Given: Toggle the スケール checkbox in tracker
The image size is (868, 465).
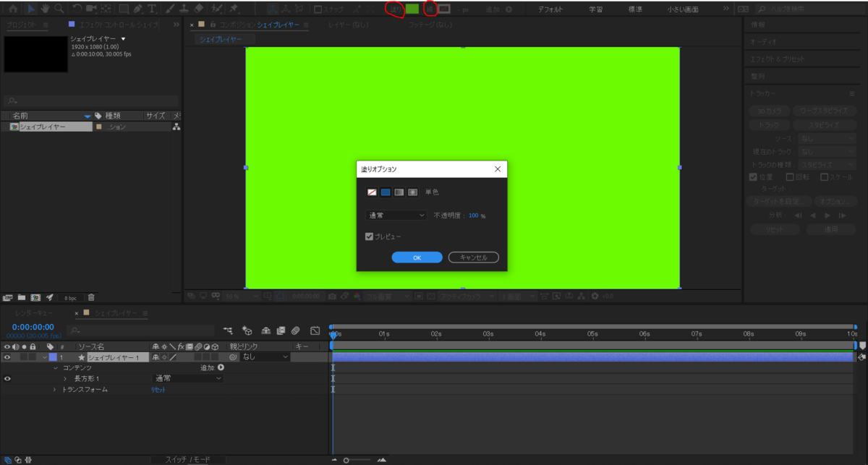Looking at the screenshot, I should (x=822, y=176).
